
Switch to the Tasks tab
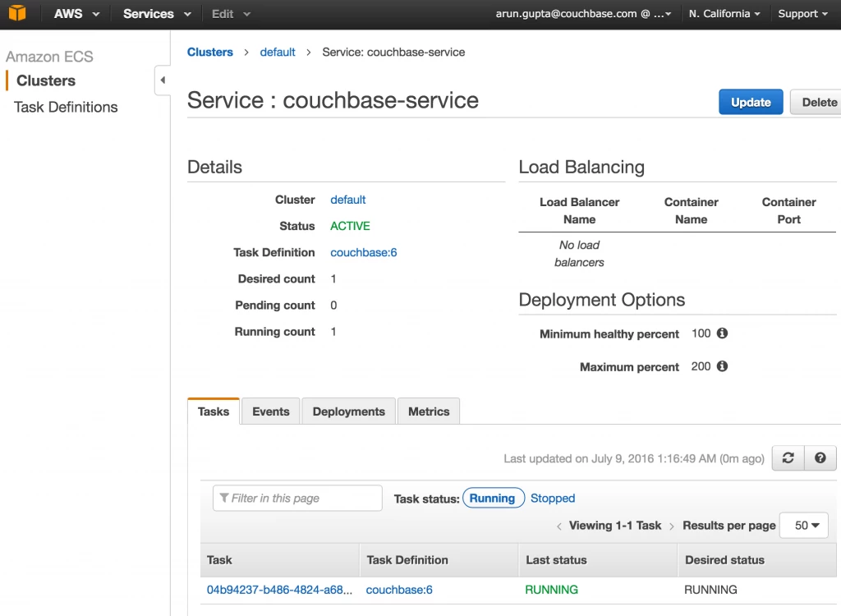(x=214, y=411)
